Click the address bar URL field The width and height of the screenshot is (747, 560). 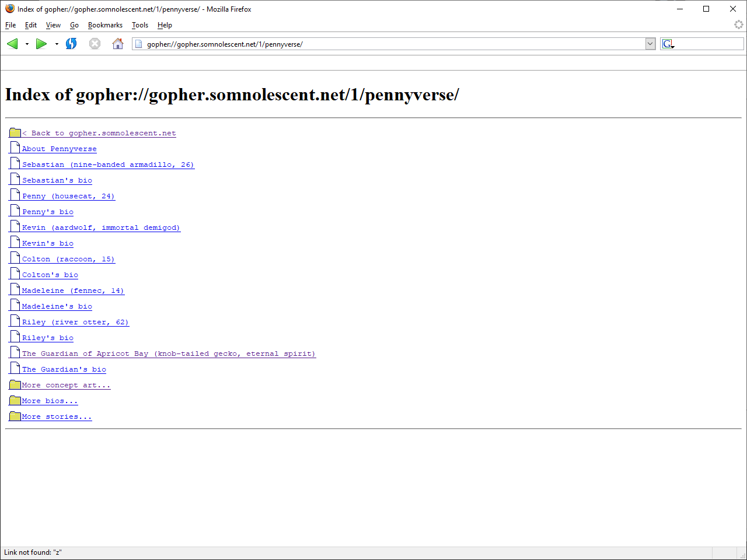[391, 44]
